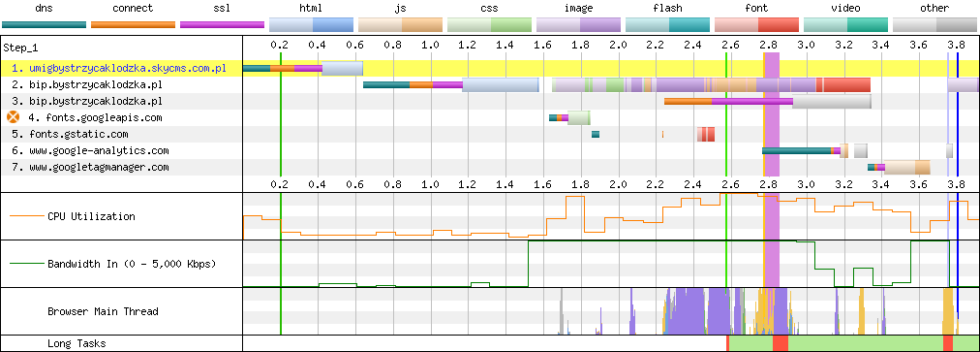Click the 2.0 tick on lower time axis
Viewport: 980px width, 352px height.
[618, 184]
